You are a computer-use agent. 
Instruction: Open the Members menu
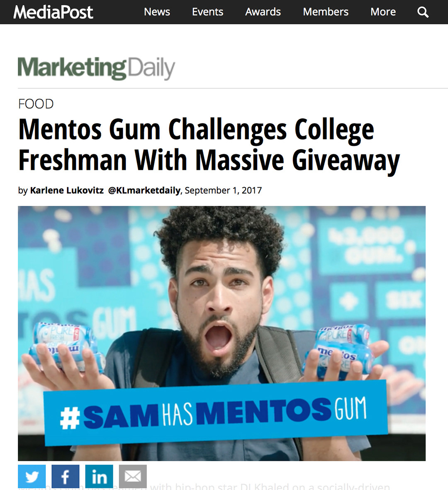(x=326, y=12)
